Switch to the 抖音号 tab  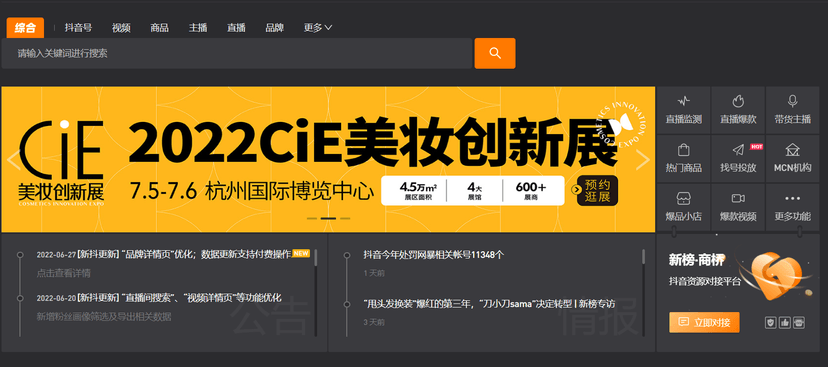pyautogui.click(x=78, y=28)
